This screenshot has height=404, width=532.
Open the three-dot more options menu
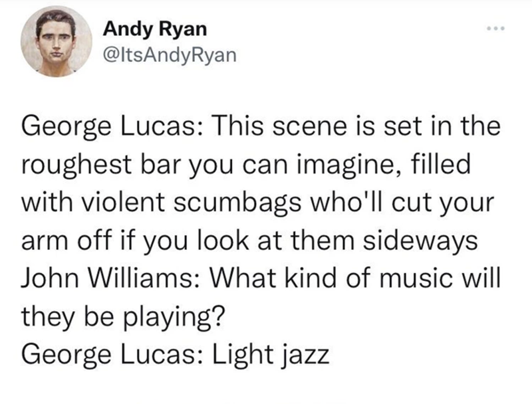coord(495,28)
